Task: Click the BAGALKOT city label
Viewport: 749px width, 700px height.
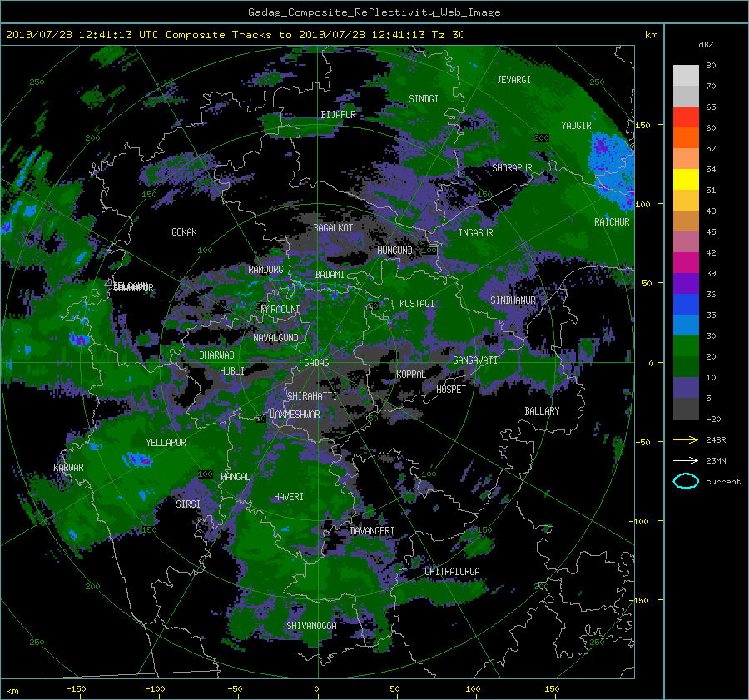Action: click(333, 228)
